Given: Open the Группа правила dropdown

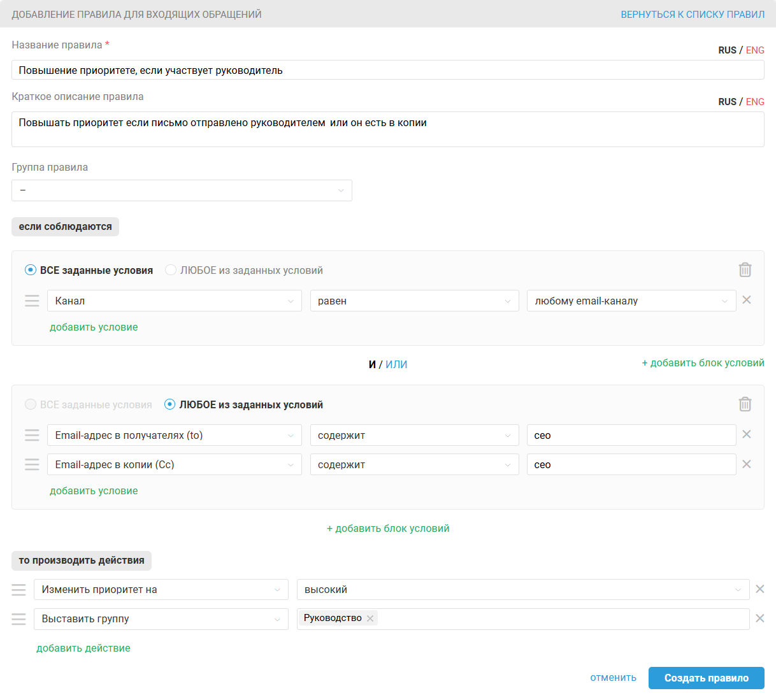Looking at the screenshot, I should tap(182, 190).
